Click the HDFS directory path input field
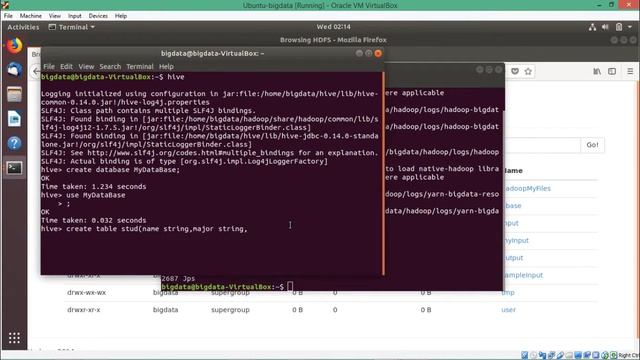 (542, 145)
